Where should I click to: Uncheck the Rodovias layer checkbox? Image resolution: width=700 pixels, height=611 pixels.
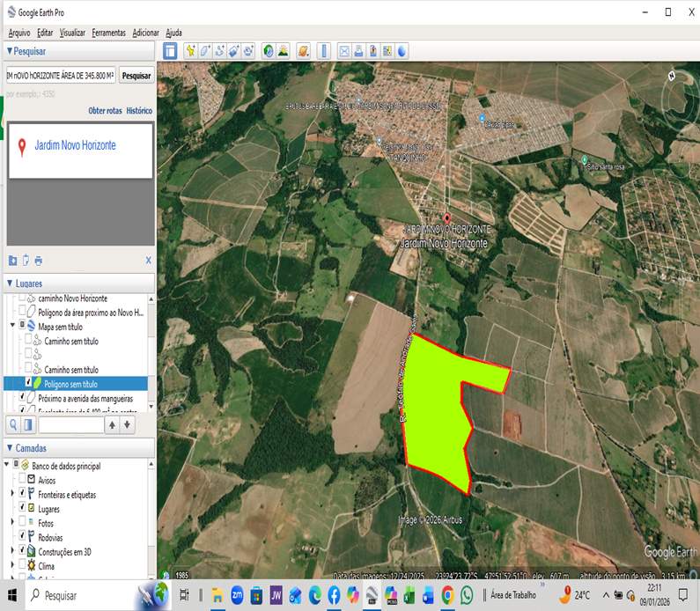tap(22, 537)
